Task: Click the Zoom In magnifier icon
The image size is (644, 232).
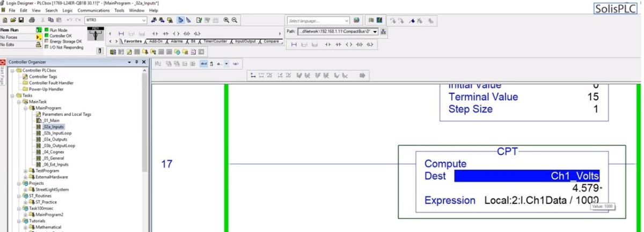Action: [x=226, y=20]
